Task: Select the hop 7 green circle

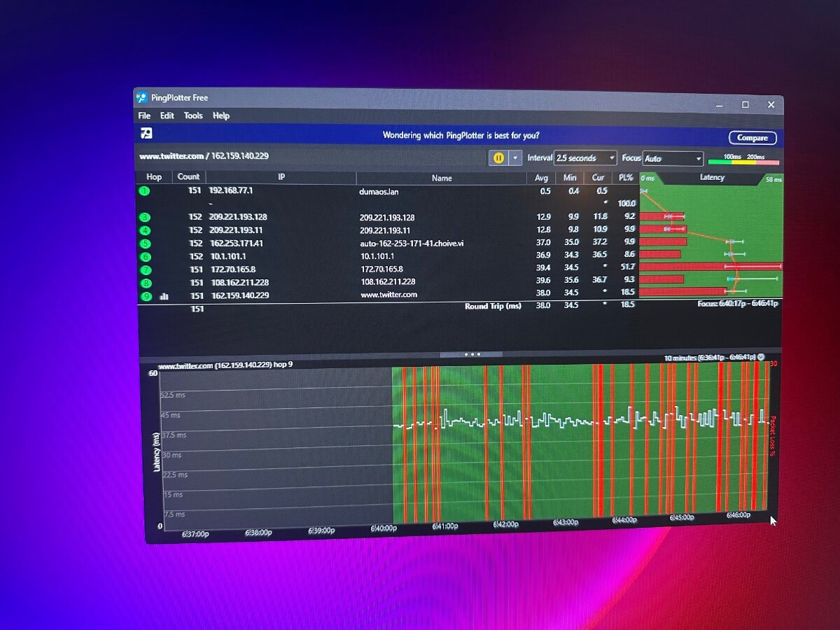Action: [x=146, y=270]
